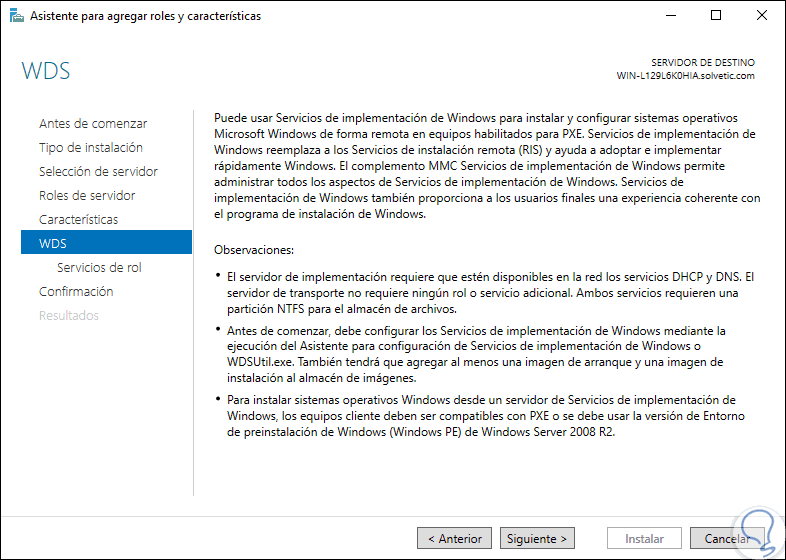Click the 'Observaciones:' heading
The height and width of the screenshot is (560, 786).
tap(254, 250)
